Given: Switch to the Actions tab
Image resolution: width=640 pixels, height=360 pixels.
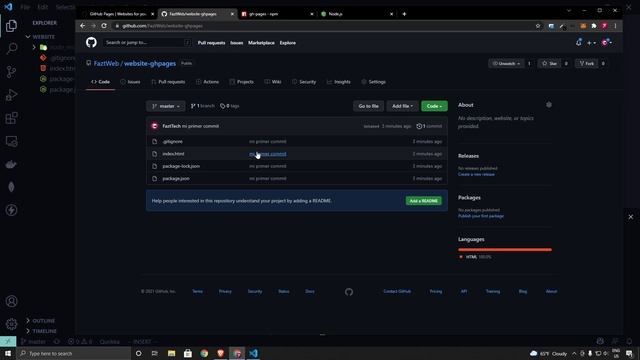Looking at the screenshot, I should tap(207, 82).
